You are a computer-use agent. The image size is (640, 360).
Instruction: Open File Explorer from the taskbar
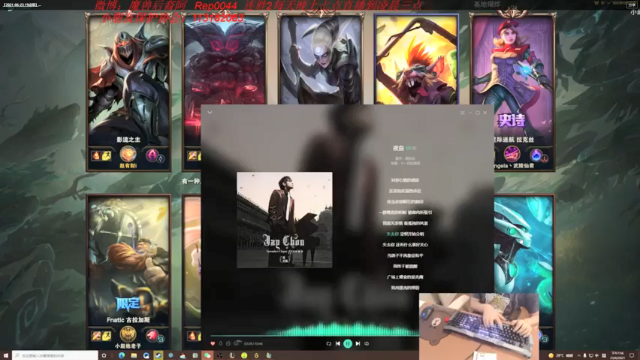[134, 356]
